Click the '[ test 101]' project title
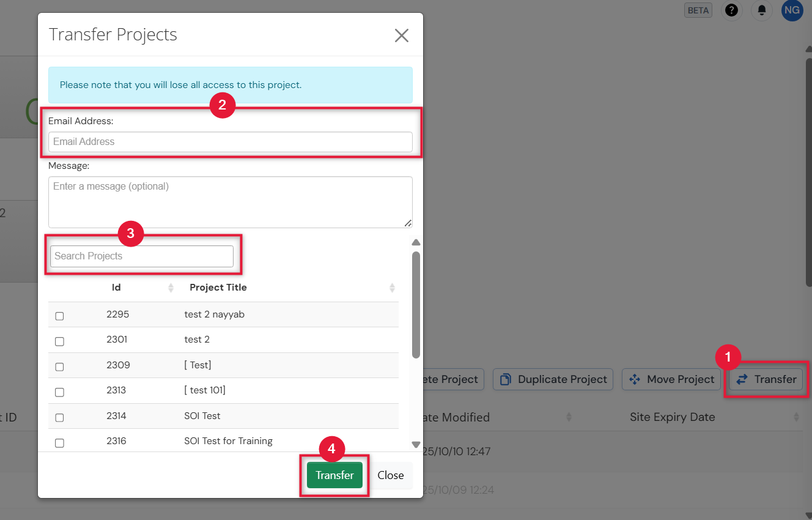The image size is (812, 520). (x=205, y=390)
